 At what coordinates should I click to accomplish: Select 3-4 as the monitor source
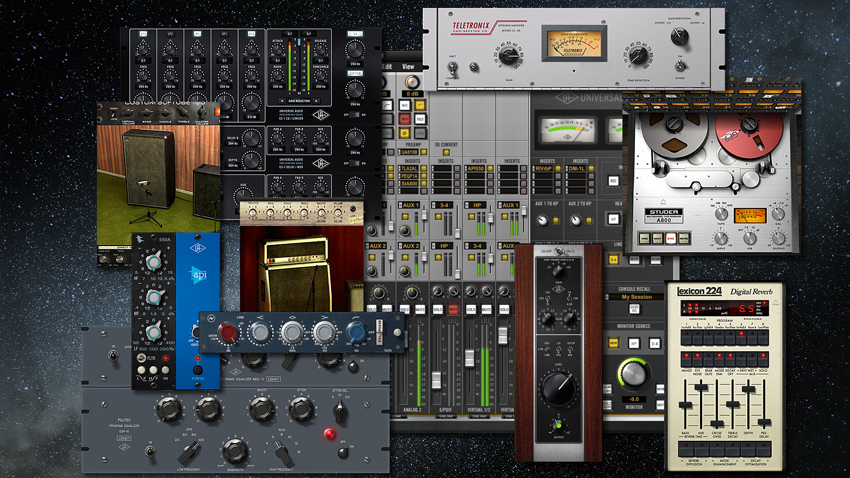click(654, 344)
